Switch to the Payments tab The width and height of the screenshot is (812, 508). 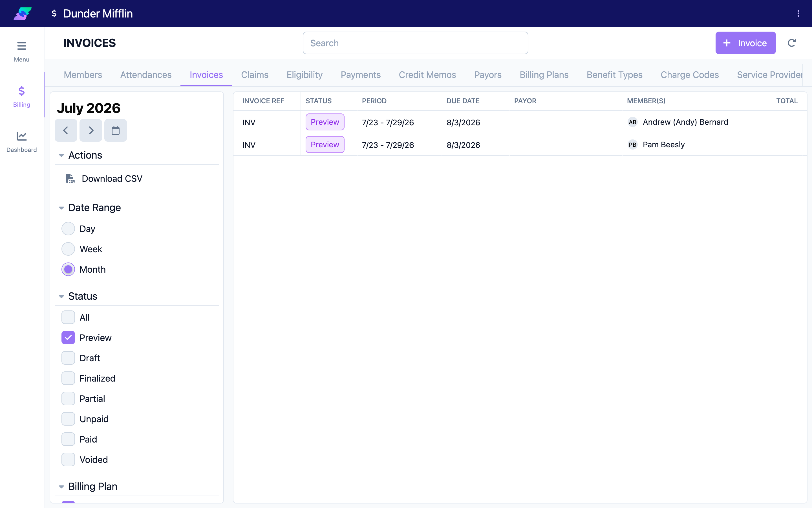point(361,75)
